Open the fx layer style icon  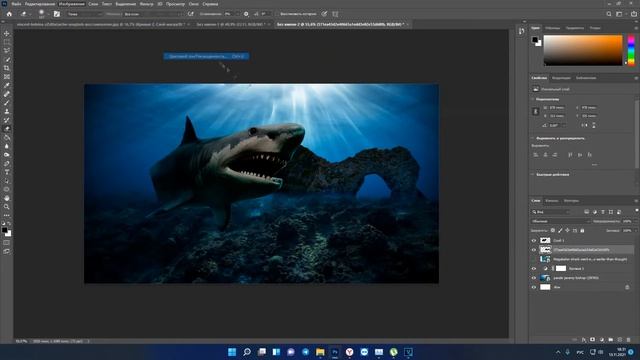pos(584,340)
